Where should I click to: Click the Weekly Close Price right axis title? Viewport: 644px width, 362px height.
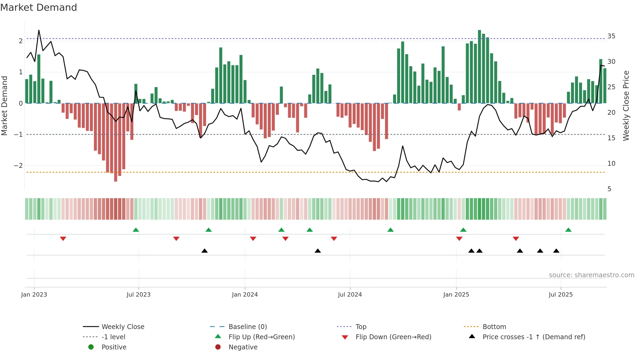[x=626, y=106]
